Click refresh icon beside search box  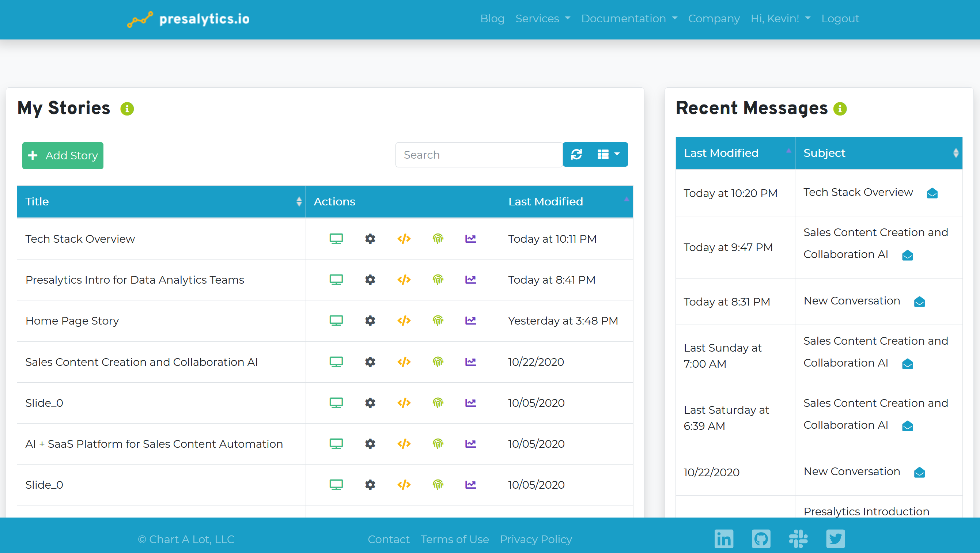click(x=576, y=154)
